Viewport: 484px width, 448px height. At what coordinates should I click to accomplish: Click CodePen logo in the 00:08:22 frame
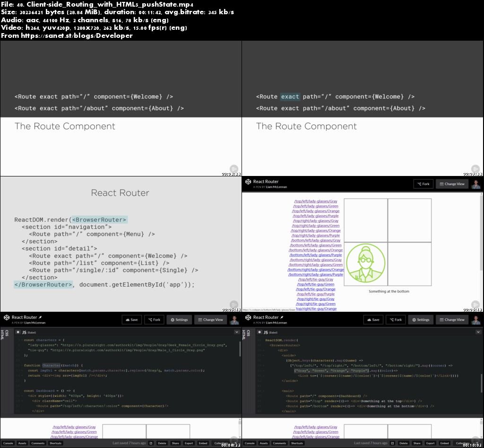tap(7, 317)
